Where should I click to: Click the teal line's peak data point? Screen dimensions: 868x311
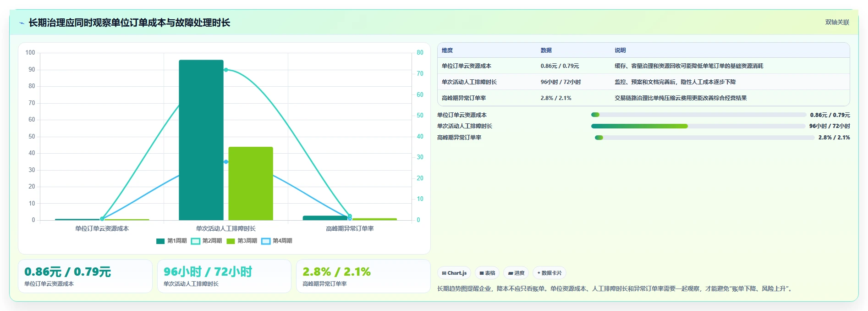[x=226, y=70]
